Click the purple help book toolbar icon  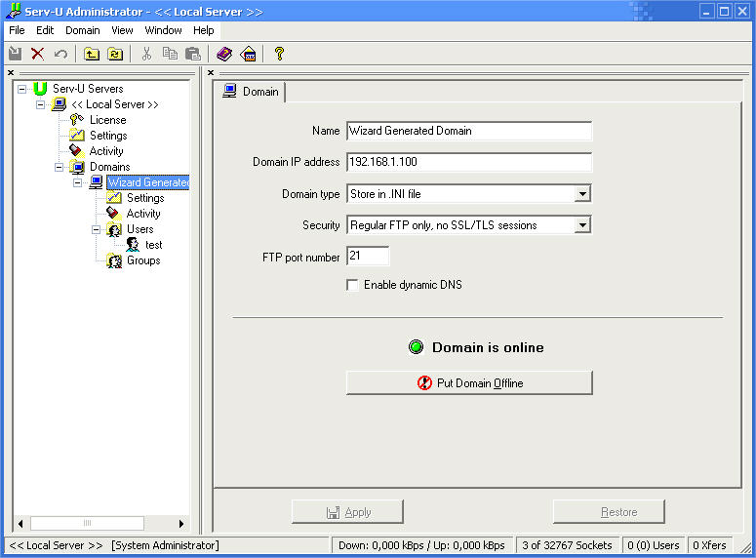pyautogui.click(x=224, y=54)
